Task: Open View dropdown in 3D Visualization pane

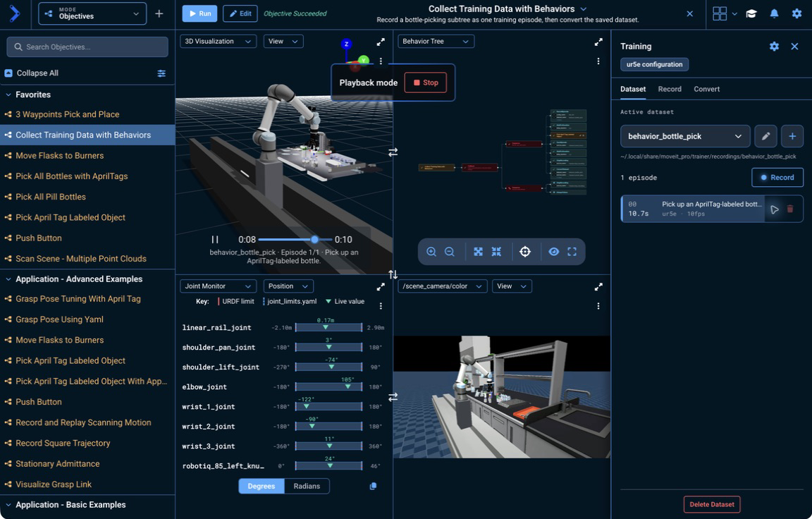Action: pyautogui.click(x=283, y=42)
